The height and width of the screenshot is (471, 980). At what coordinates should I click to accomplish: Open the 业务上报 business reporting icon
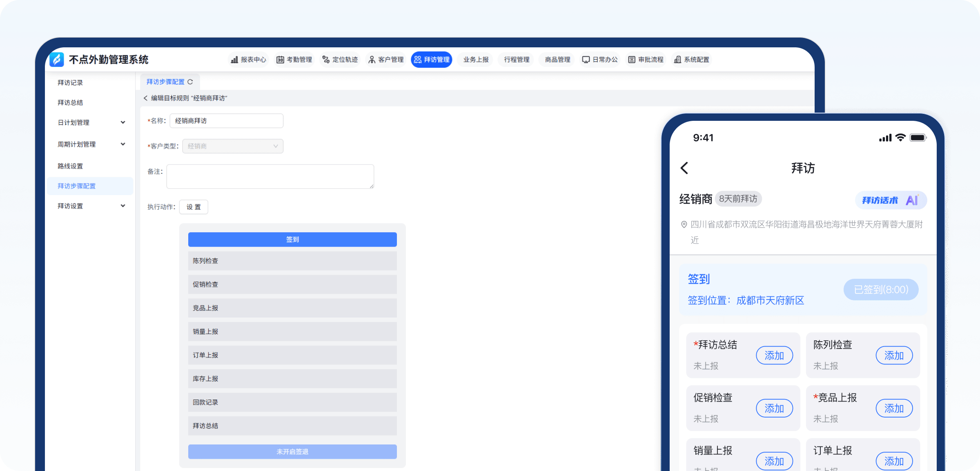click(x=475, y=60)
